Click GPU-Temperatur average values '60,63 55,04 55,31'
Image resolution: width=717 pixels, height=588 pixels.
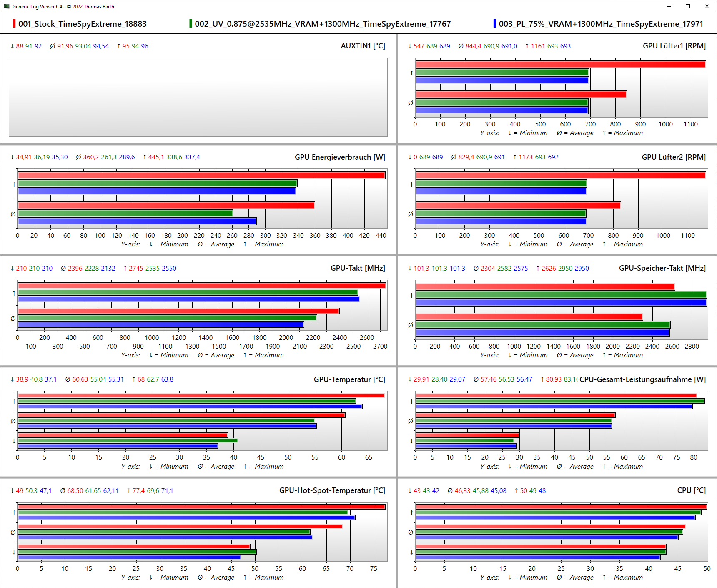tap(98, 379)
